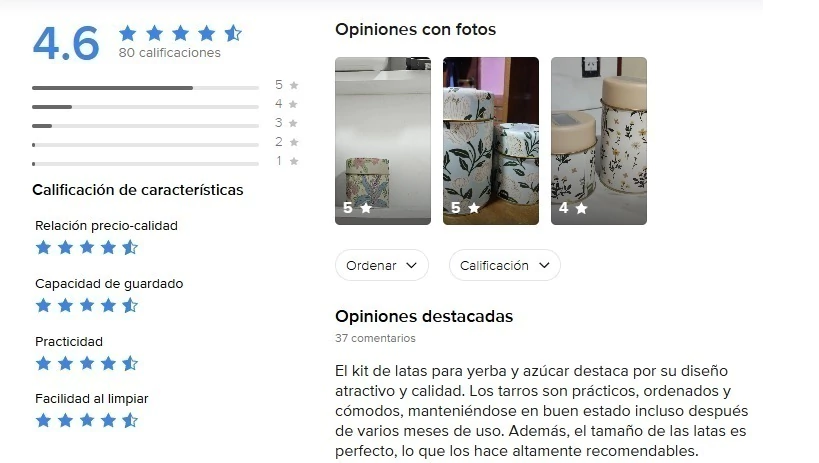Click the star icon beside rating 2
This screenshot has width=819, height=463.
(294, 142)
